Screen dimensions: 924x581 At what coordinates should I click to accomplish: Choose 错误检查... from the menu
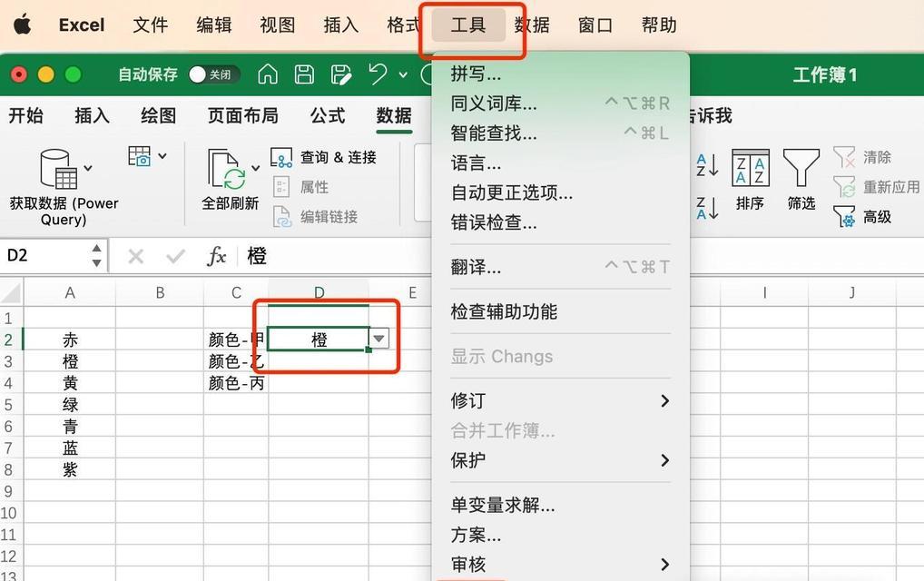pos(561,222)
